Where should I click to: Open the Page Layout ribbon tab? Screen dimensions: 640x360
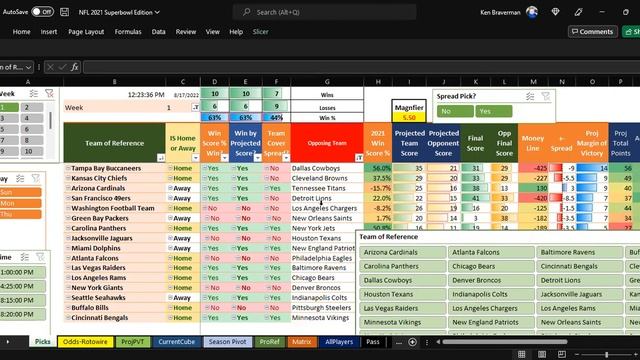point(86,32)
